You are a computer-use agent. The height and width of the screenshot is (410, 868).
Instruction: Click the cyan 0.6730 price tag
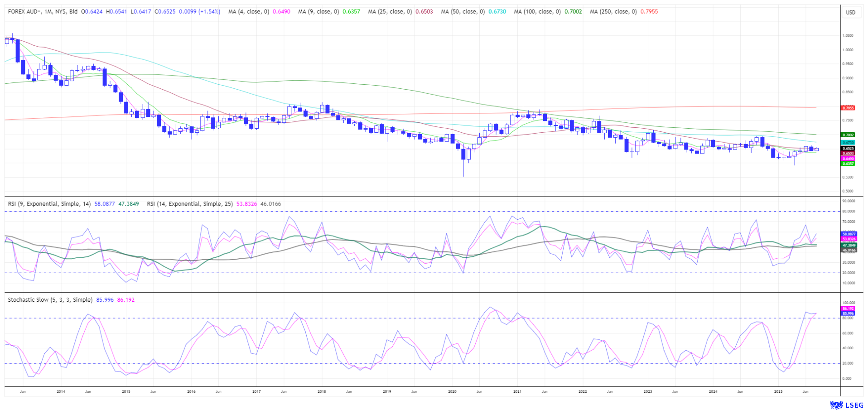click(848, 142)
